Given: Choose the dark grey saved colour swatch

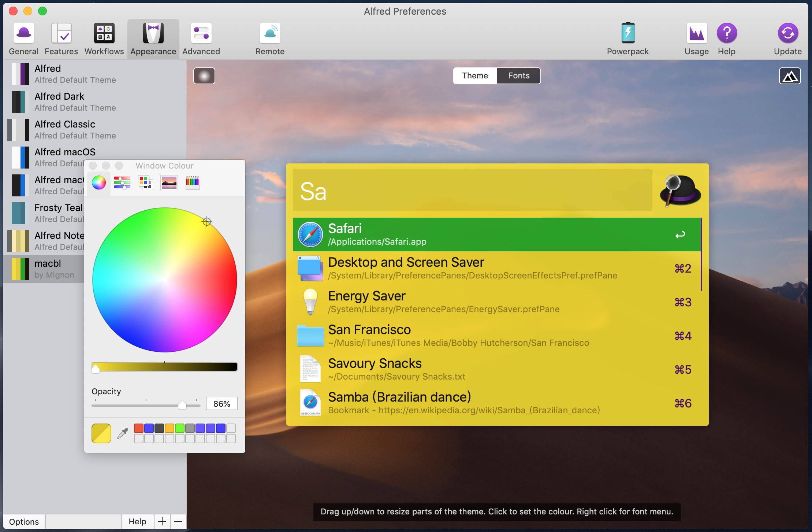Looking at the screenshot, I should point(159,428).
